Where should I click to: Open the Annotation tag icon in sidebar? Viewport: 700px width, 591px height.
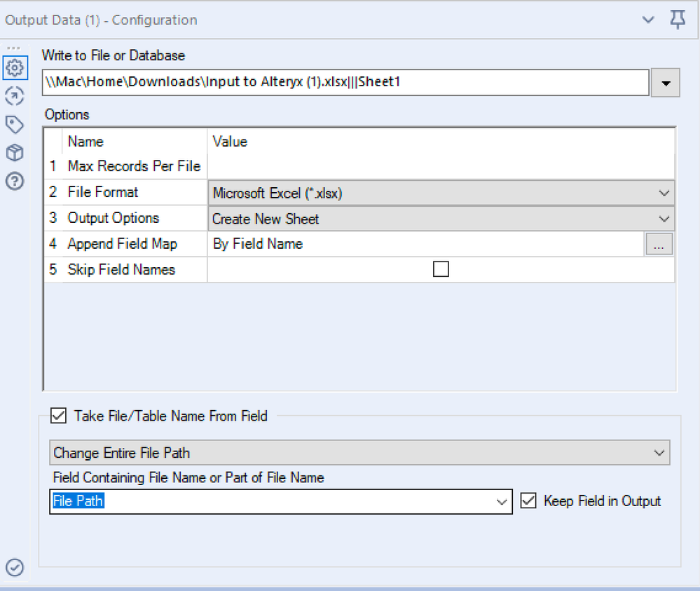tap(15, 125)
